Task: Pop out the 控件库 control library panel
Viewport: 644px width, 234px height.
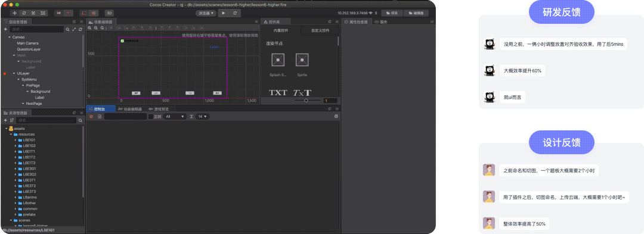Action: 330,21
